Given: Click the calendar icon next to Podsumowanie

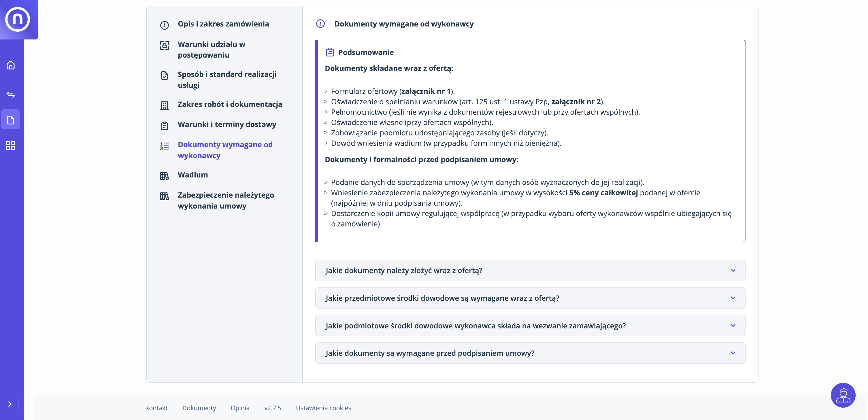Looking at the screenshot, I should [x=330, y=52].
